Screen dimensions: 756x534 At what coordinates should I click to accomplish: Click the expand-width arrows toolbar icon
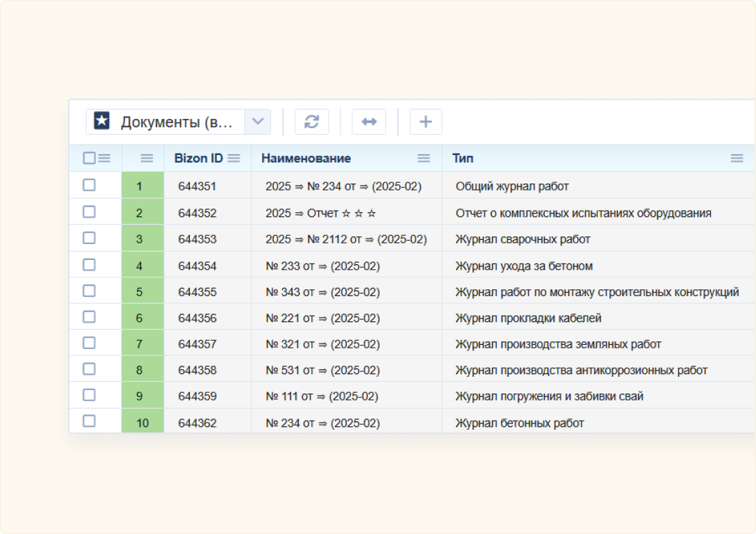pos(368,121)
